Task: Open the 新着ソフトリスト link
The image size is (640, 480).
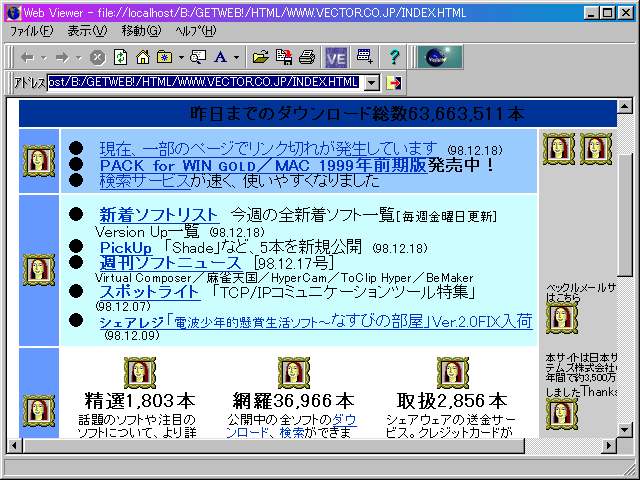Action: tap(159, 215)
